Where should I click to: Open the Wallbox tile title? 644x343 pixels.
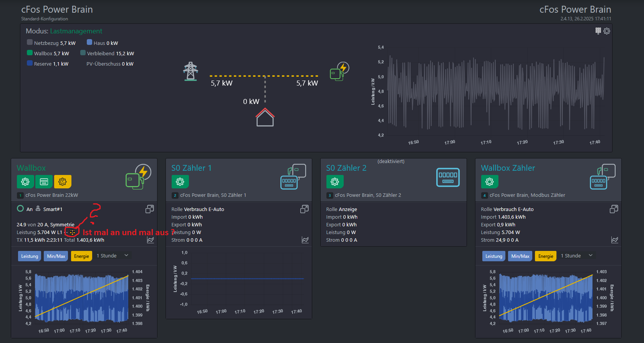31,168
